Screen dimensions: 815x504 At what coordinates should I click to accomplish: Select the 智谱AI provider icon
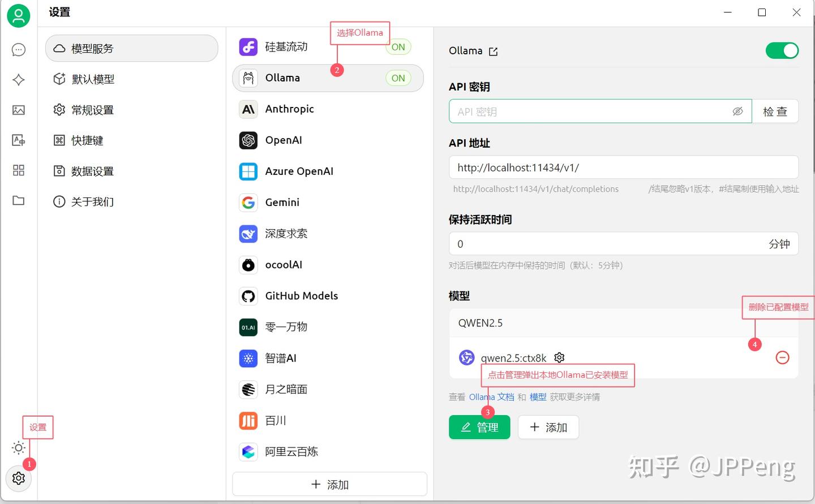[x=248, y=358]
